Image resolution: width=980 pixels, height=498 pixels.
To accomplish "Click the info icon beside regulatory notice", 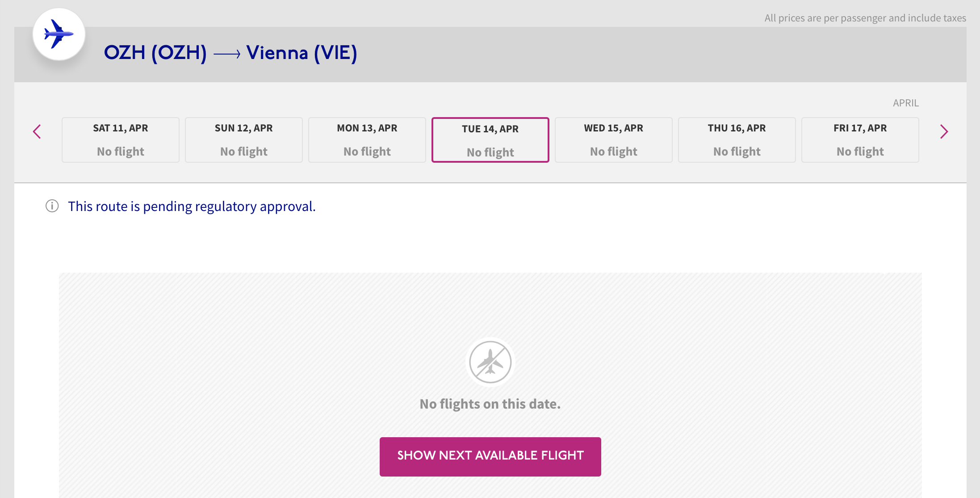I will [x=52, y=206].
